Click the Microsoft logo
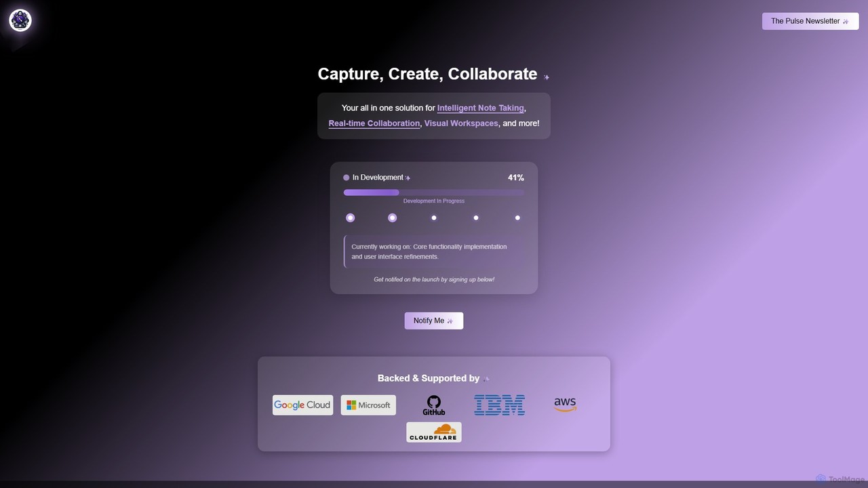The width and height of the screenshot is (868, 488). 368,405
